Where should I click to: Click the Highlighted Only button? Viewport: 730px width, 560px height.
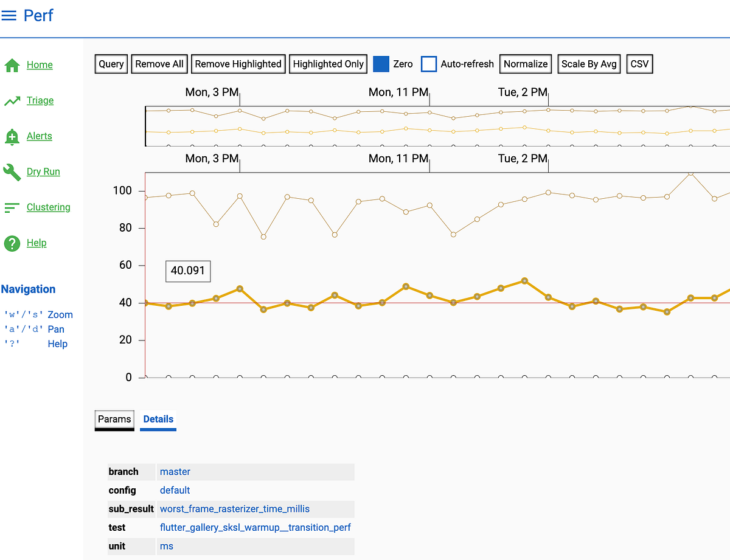click(x=328, y=63)
